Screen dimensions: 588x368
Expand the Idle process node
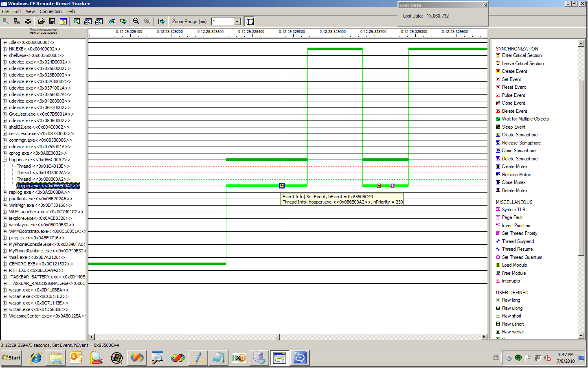click(4, 42)
